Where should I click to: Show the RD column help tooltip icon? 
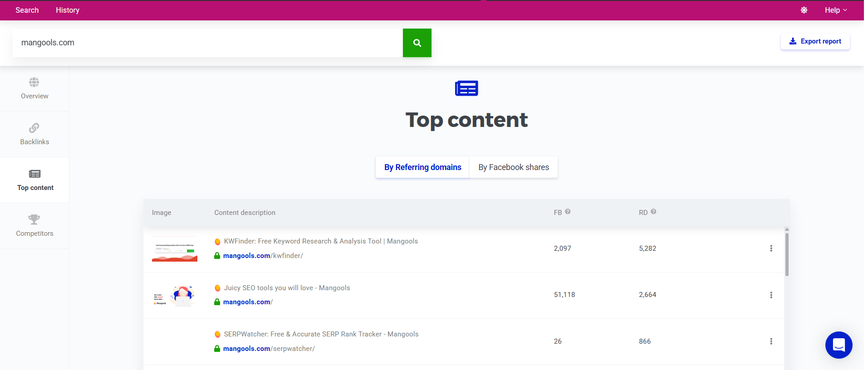[653, 212]
